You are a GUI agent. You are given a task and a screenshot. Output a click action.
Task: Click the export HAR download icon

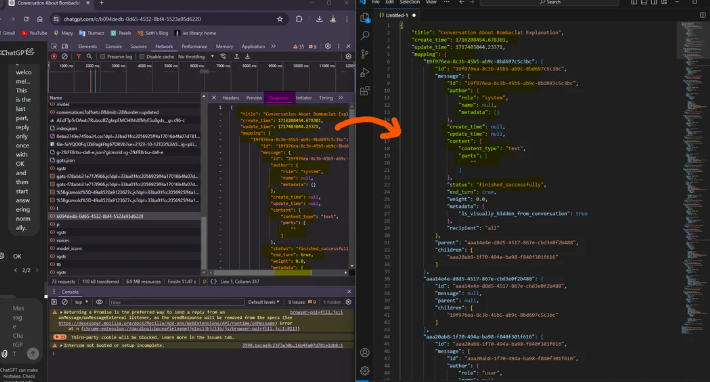pos(247,57)
